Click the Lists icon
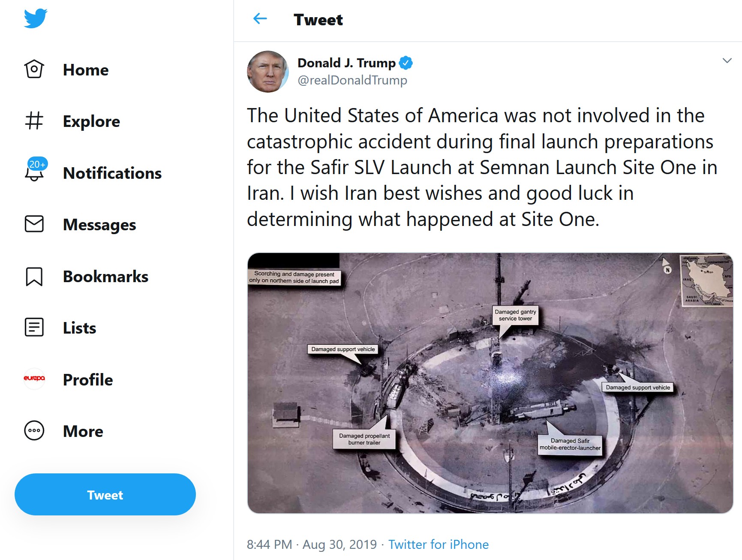 tap(34, 328)
